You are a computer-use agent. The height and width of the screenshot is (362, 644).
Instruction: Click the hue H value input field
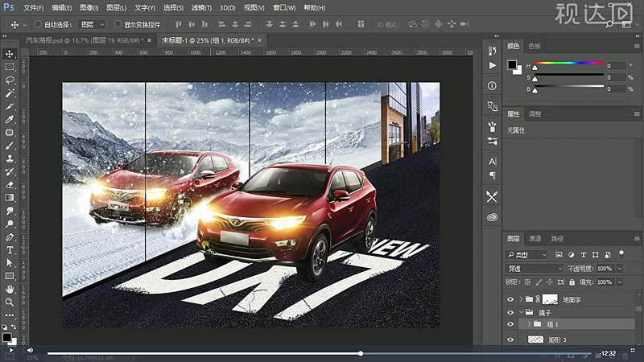click(616, 66)
